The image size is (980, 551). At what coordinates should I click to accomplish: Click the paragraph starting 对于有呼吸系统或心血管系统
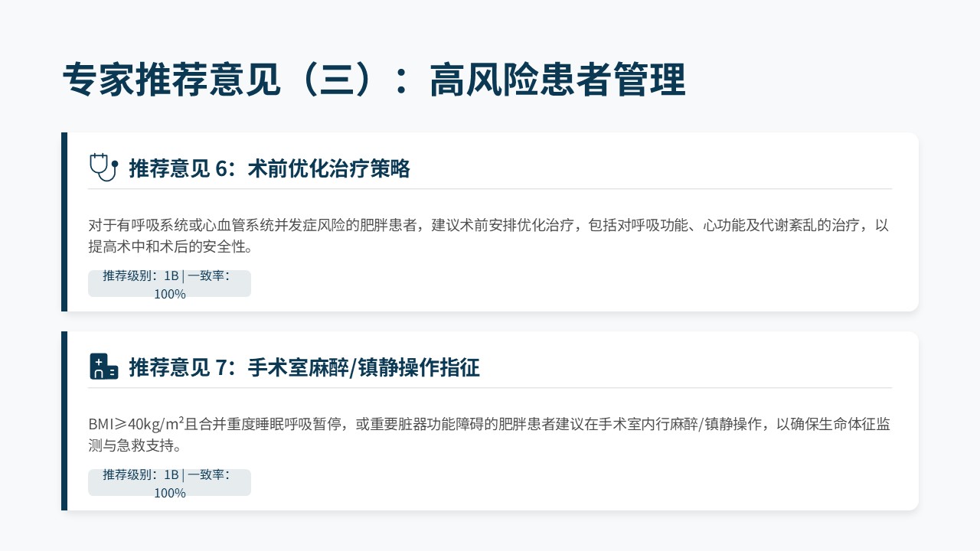(x=488, y=226)
